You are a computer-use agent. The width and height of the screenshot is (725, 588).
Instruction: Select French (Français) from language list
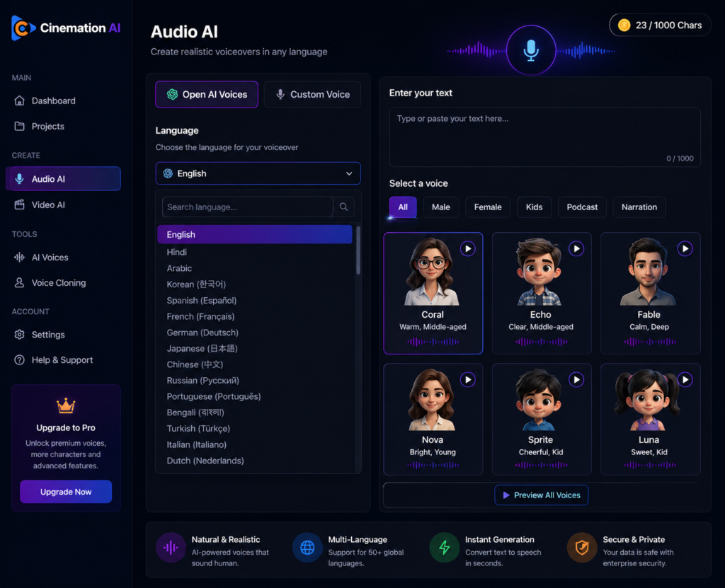click(x=255, y=317)
